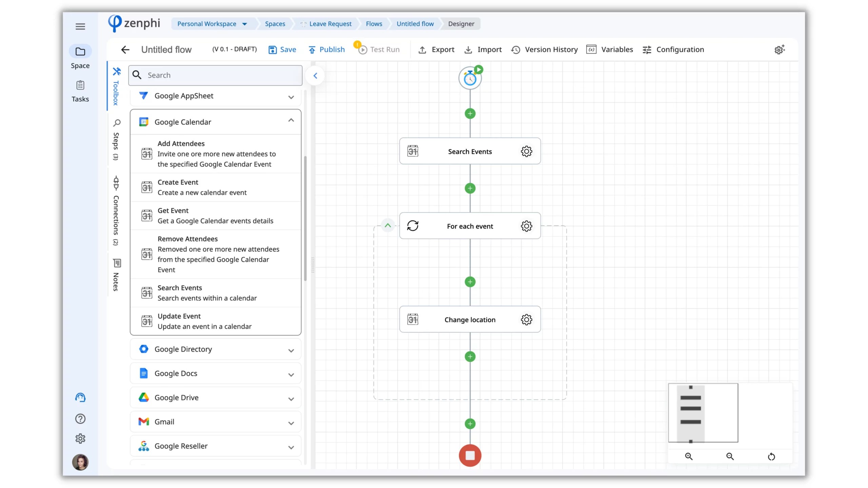Collapse the For each event loop
The image size is (868, 488).
coord(388,225)
